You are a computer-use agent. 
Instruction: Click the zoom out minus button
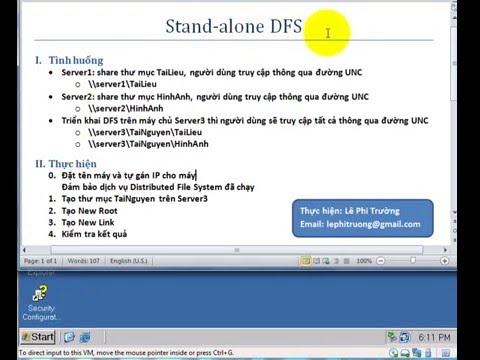pos(381,261)
